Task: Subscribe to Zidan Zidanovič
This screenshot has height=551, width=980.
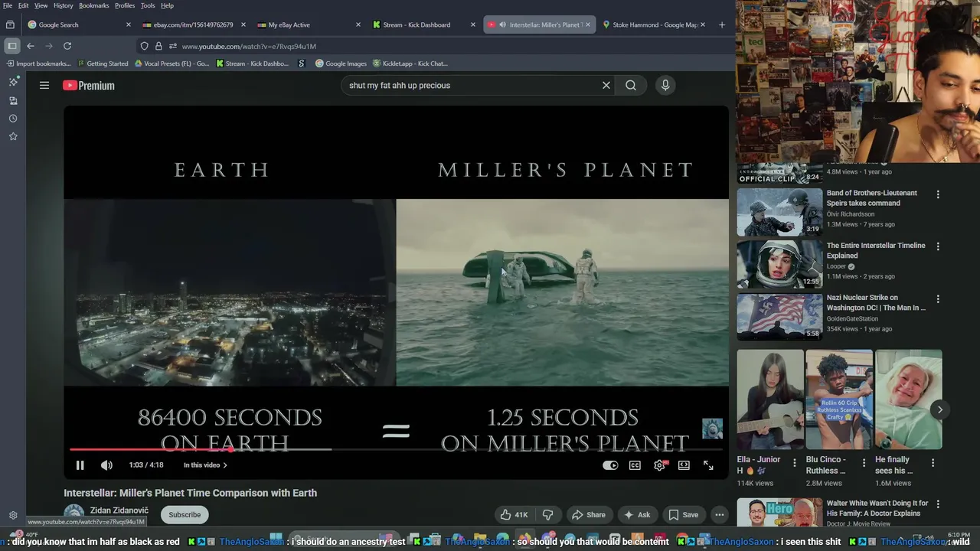Action: 185,515
